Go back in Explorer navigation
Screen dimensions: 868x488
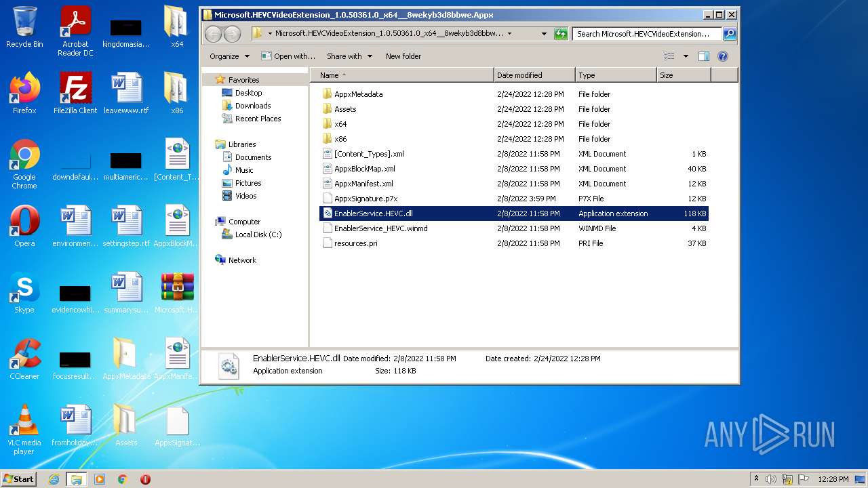point(213,34)
